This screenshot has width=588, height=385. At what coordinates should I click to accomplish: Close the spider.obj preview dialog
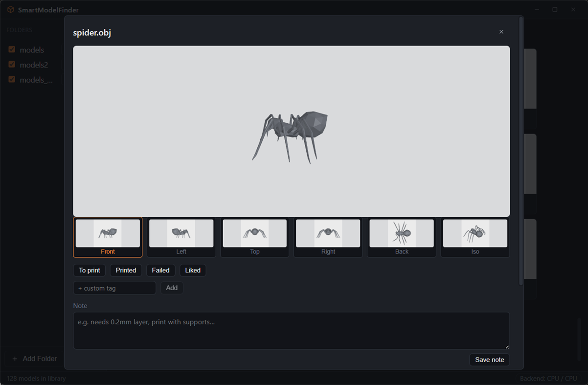coord(501,32)
